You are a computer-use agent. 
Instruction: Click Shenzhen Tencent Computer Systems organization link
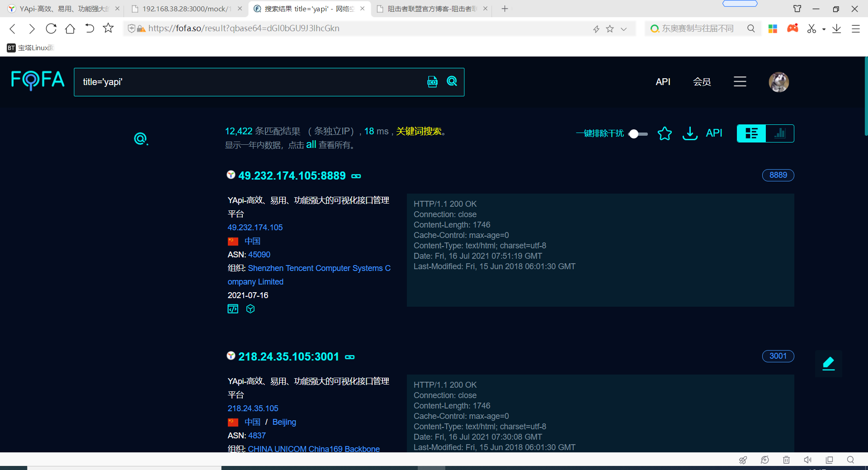(x=309, y=275)
